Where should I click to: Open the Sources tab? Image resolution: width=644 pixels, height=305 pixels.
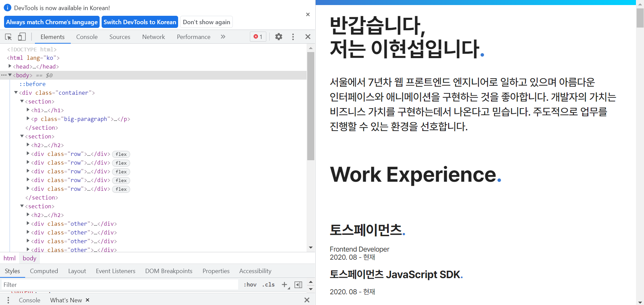(120, 37)
